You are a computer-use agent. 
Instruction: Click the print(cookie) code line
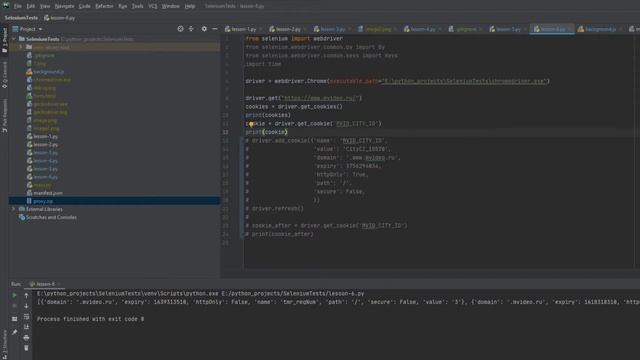tap(267, 132)
